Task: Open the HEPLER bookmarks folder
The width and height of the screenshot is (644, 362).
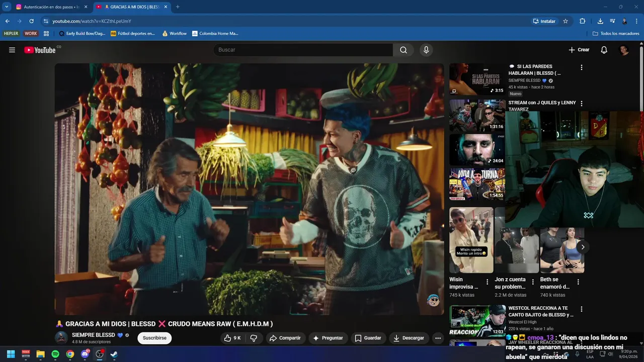Action: [11, 34]
